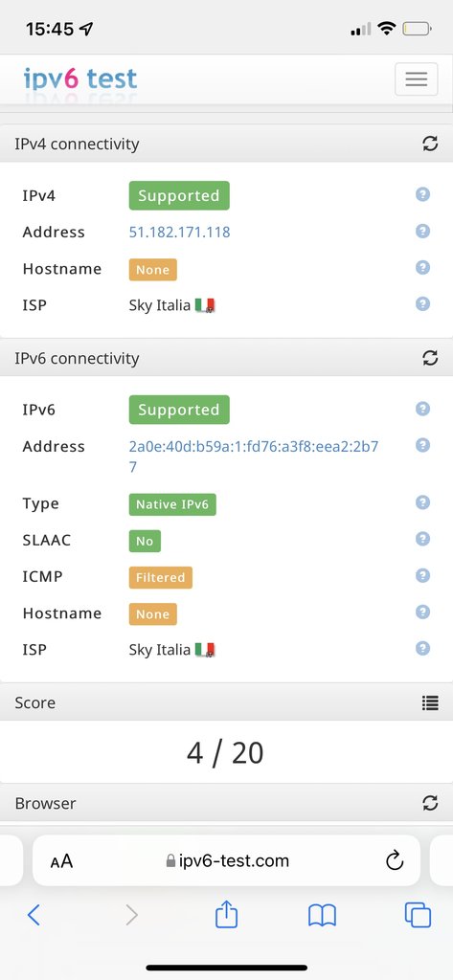Open Safari bookmarks
Image resolution: width=453 pixels, height=980 pixels.
click(x=322, y=916)
